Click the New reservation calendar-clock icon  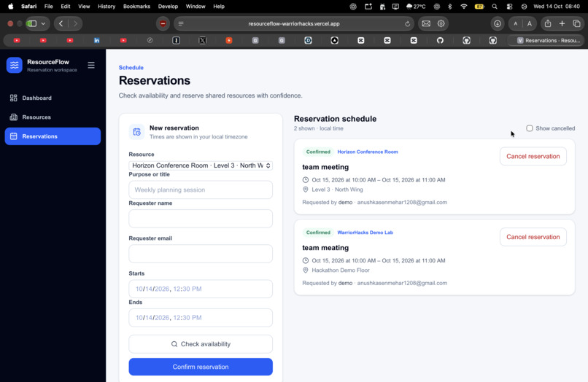tap(137, 132)
